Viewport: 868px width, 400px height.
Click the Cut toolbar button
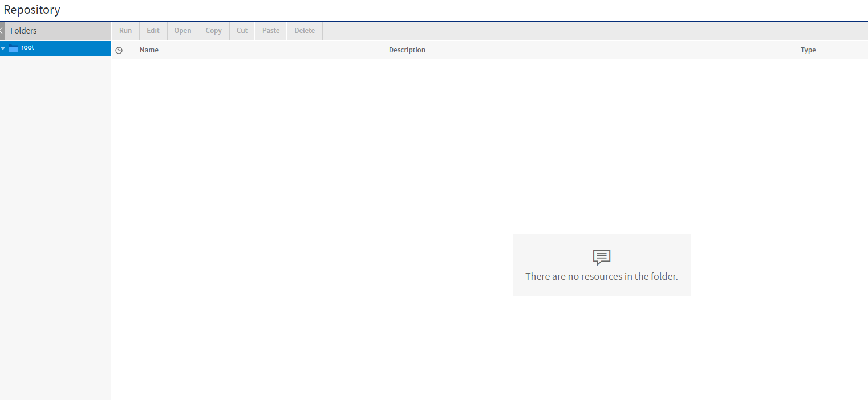242,31
